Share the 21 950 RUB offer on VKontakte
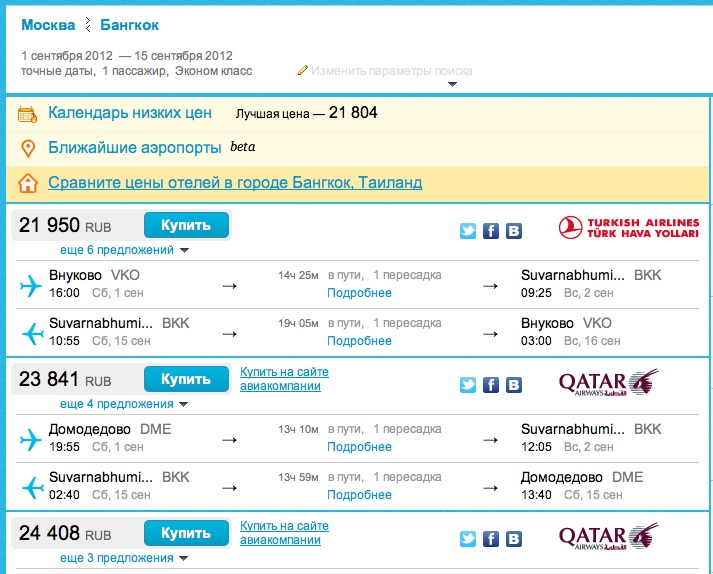Screen dimensions: 713x574 (x=514, y=231)
